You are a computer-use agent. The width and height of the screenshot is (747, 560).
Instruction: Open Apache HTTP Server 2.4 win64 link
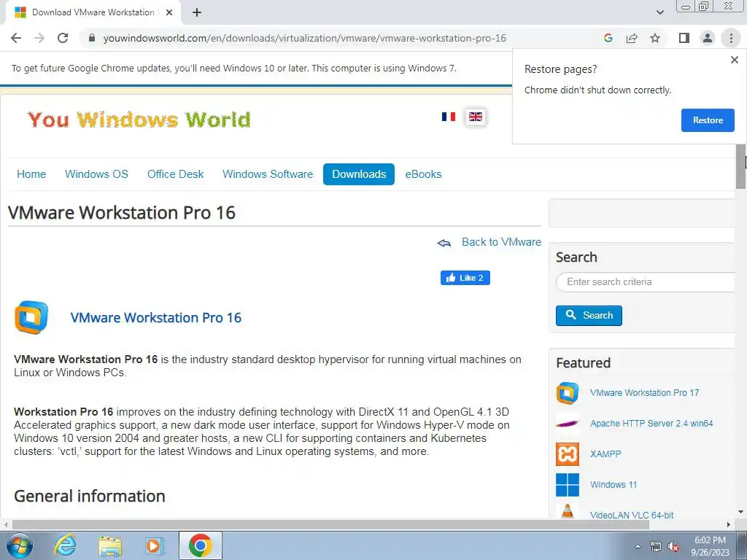click(x=651, y=424)
